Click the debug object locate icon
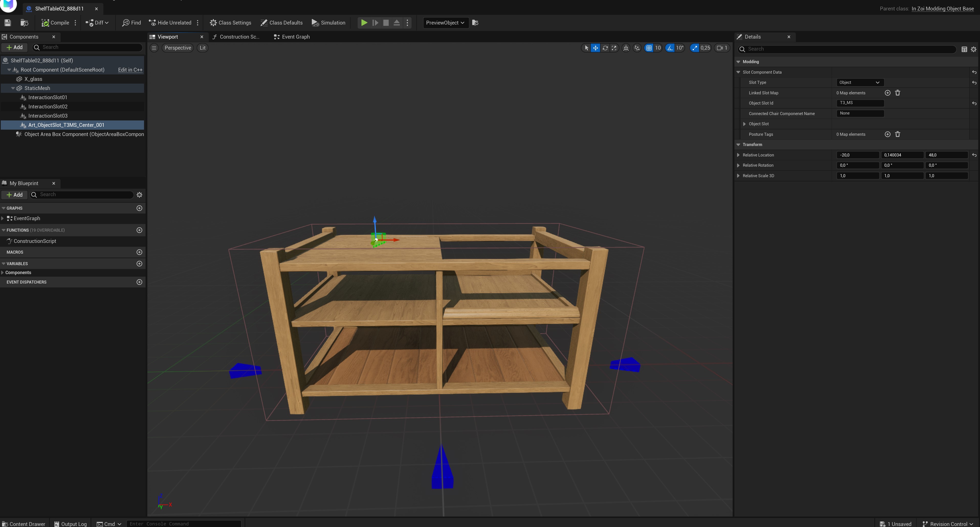The image size is (980, 527). point(475,23)
